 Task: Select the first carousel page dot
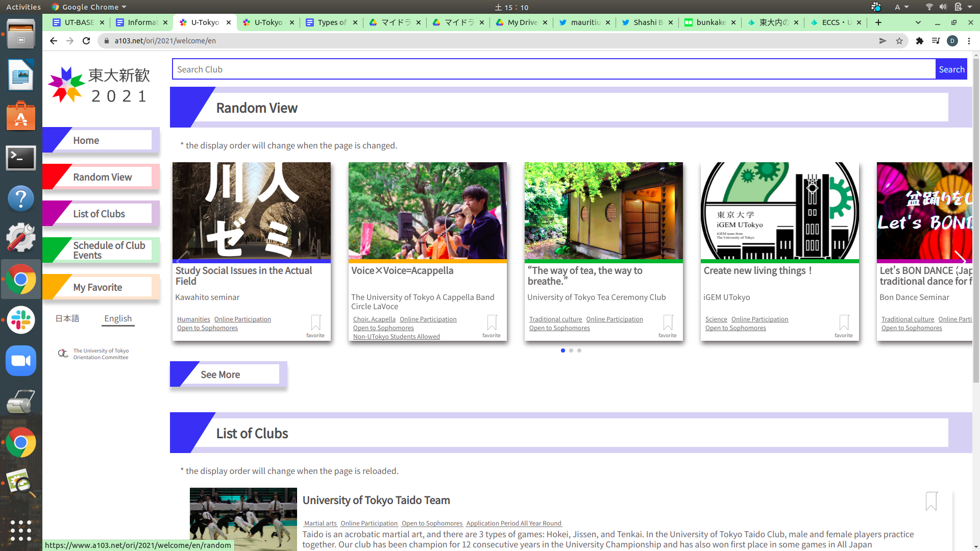coord(563,350)
